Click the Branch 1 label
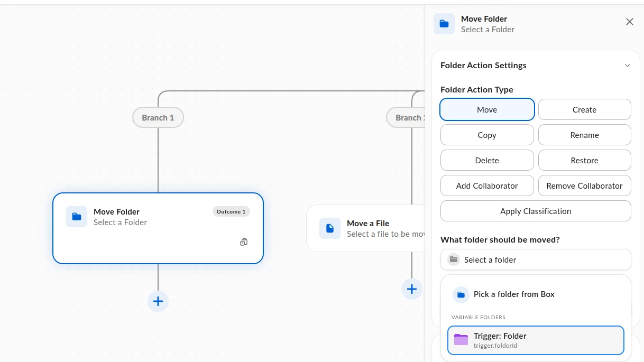 [x=158, y=117]
